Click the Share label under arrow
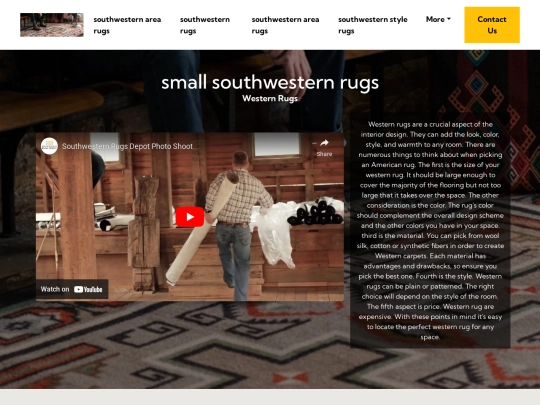The image size is (540, 405). pyautogui.click(x=324, y=154)
